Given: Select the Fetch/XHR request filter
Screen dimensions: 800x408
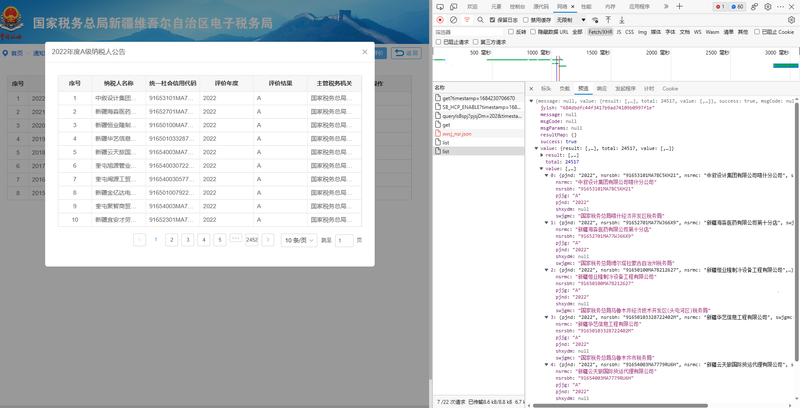Looking at the screenshot, I should [601, 32].
